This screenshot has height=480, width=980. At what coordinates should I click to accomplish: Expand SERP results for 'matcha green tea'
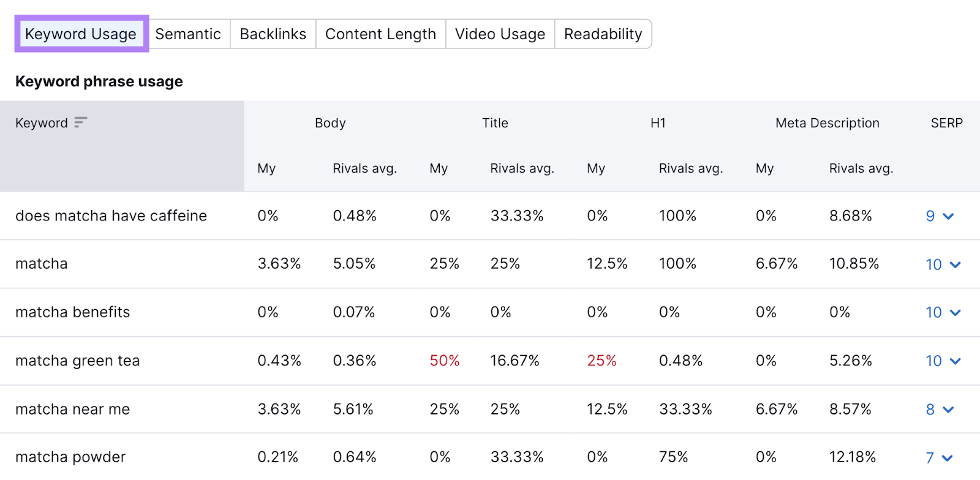coord(956,361)
